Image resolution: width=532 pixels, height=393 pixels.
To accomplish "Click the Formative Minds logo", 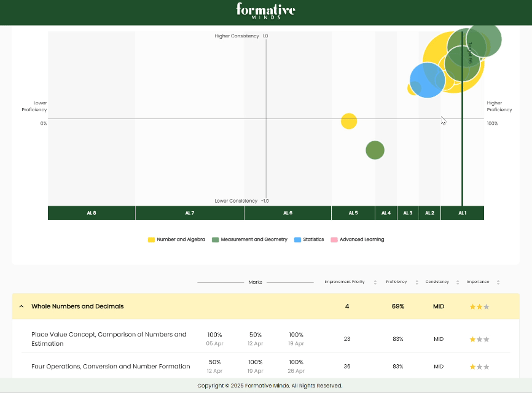I will pos(265,11).
